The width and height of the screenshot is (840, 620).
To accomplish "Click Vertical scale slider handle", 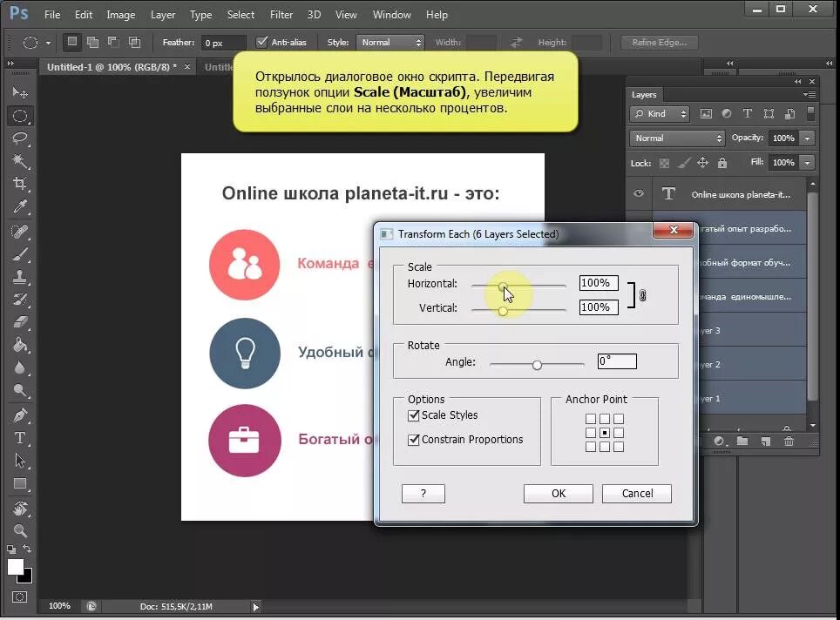I will click(503, 311).
